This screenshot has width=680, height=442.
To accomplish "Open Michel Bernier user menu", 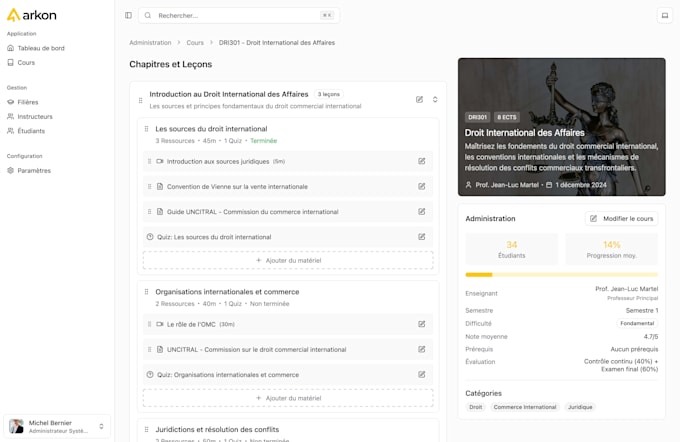I will (x=57, y=426).
